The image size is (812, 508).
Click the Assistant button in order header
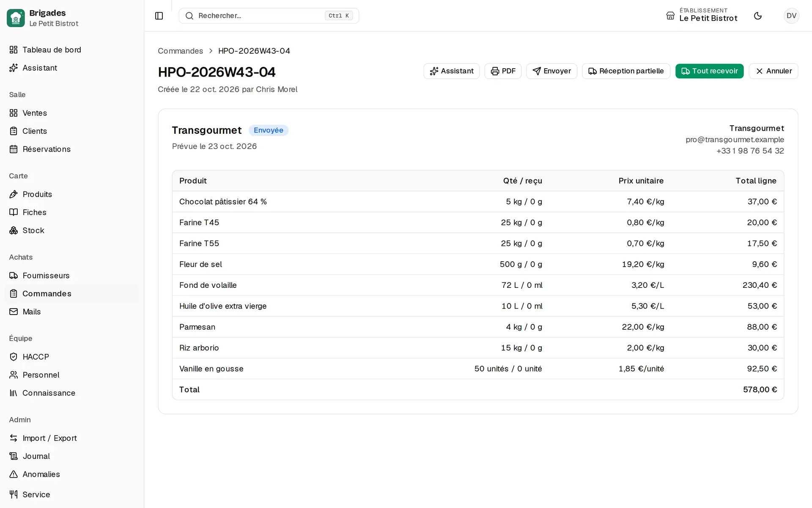tap(451, 71)
